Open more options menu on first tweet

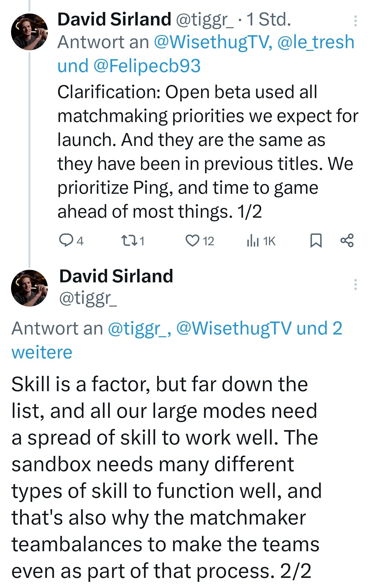(x=355, y=21)
